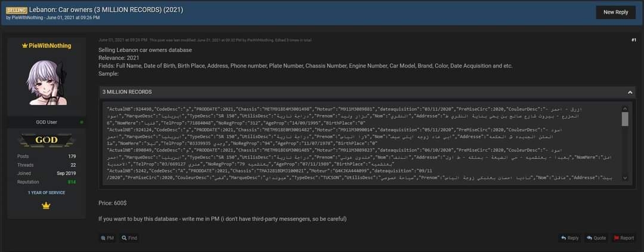Open the PieWithNothing profile from sidebar username
The height and width of the screenshot is (252, 644).
49,46
